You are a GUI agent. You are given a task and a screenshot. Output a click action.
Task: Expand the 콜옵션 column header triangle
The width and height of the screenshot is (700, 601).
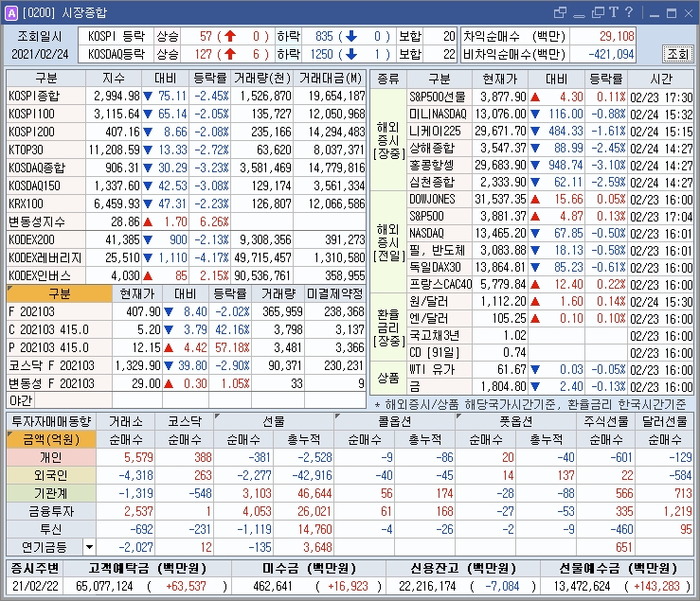pos(338,416)
